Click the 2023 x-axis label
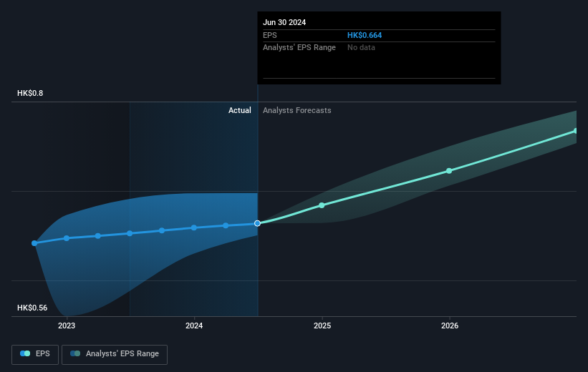588x372 pixels. pos(67,326)
